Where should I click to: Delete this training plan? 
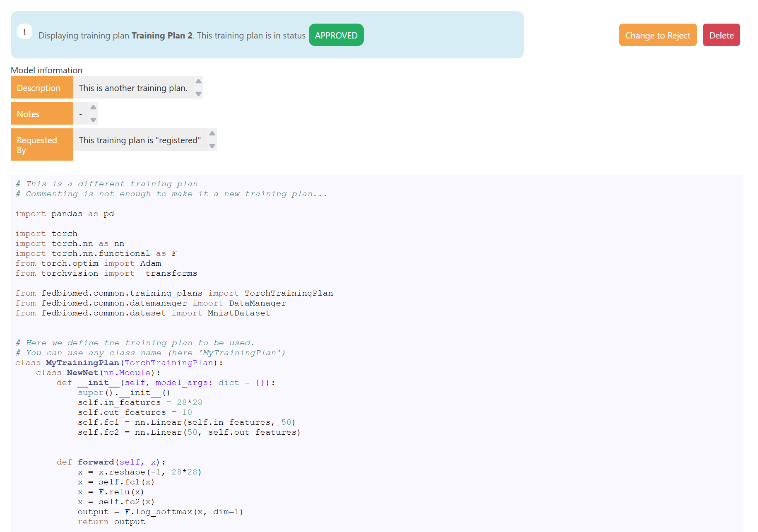(x=721, y=35)
